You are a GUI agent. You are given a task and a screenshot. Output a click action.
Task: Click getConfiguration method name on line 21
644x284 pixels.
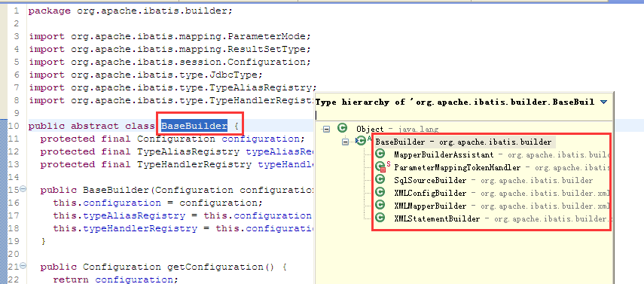point(215,267)
